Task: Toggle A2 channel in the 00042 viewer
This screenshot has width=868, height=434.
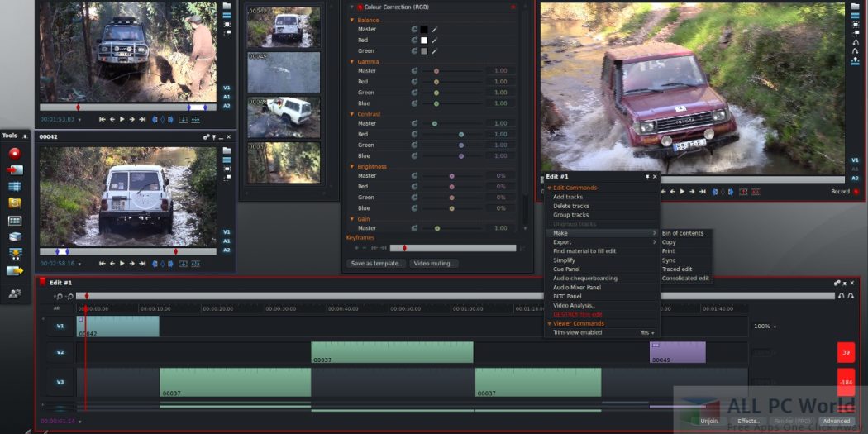Action: [227, 250]
